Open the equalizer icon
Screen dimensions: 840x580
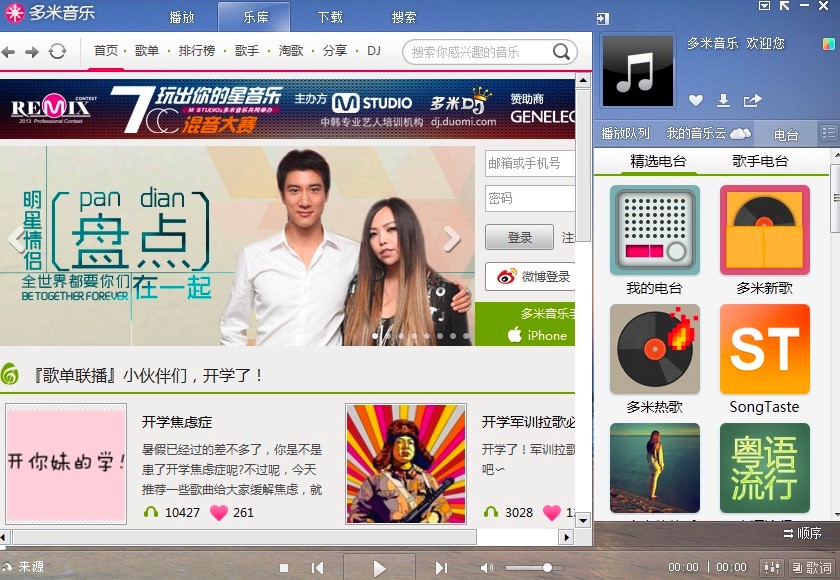click(x=772, y=568)
